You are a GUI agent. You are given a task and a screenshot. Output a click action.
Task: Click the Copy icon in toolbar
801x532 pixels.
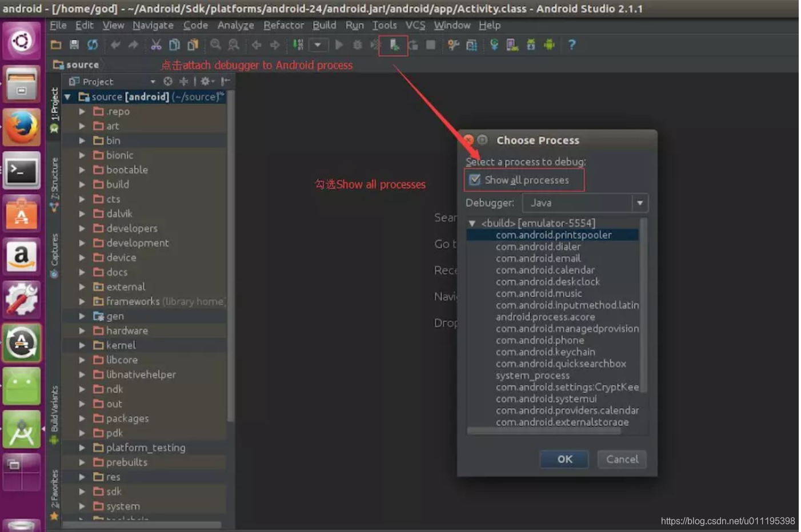pos(174,45)
